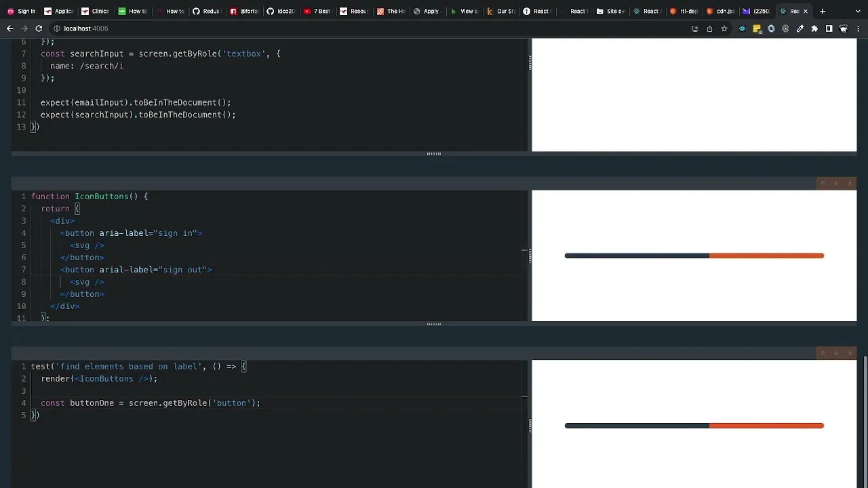Move the 'find elements' test cell up
Viewport: 868px width, 488px height.
click(823, 353)
